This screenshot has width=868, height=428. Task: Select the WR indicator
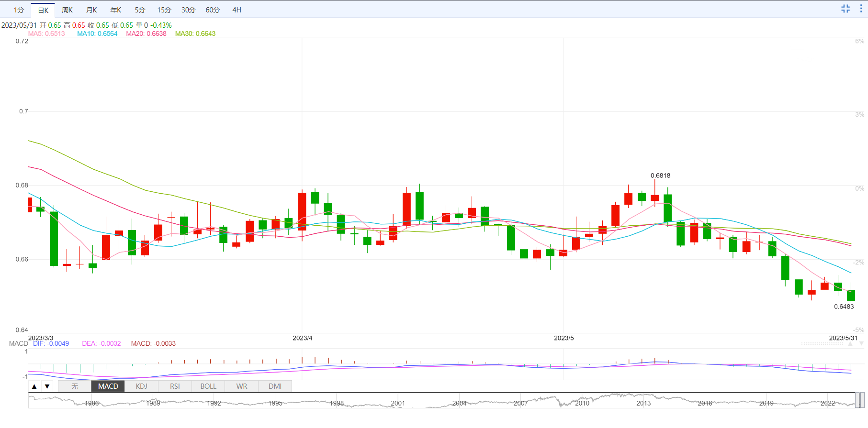point(242,386)
